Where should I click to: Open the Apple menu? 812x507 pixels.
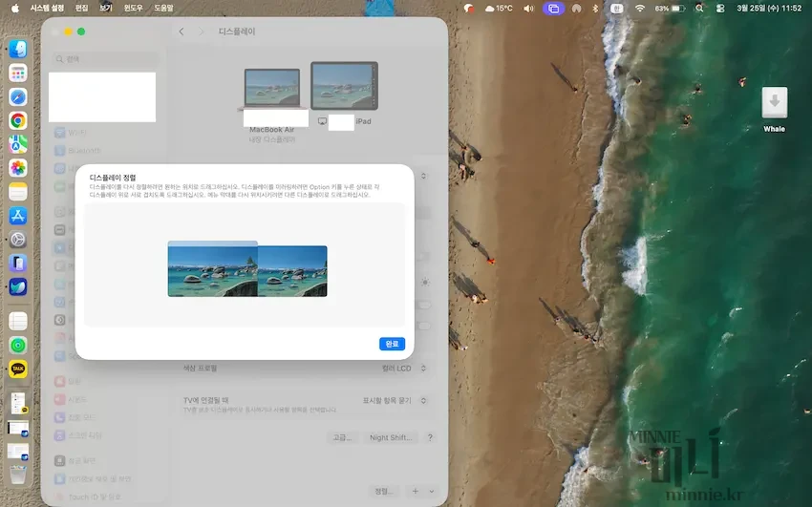[x=15, y=9]
